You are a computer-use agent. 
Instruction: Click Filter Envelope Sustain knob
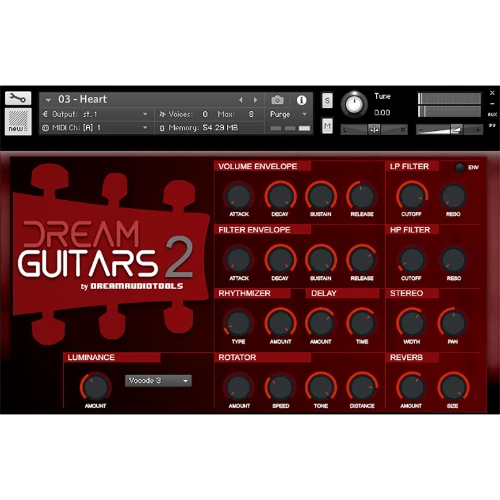321,260
